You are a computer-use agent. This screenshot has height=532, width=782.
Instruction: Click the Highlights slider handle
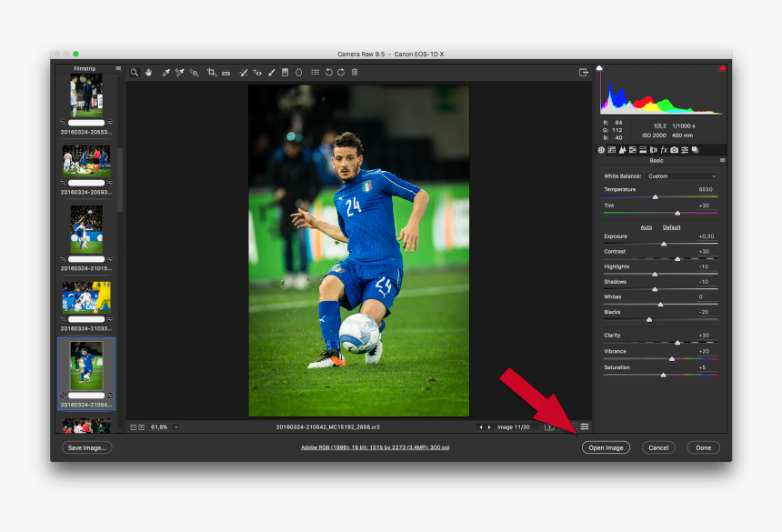pos(655,275)
